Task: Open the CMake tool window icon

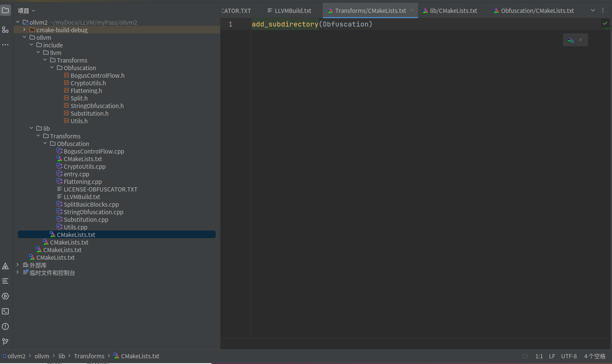Action: (5, 266)
